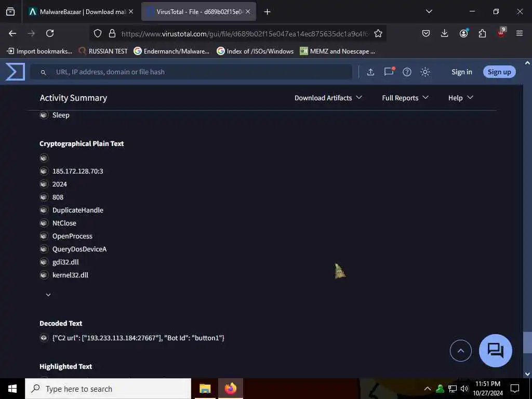532x399 pixels.
Task: Select the OpenProcess text entry
Action: coord(72,236)
